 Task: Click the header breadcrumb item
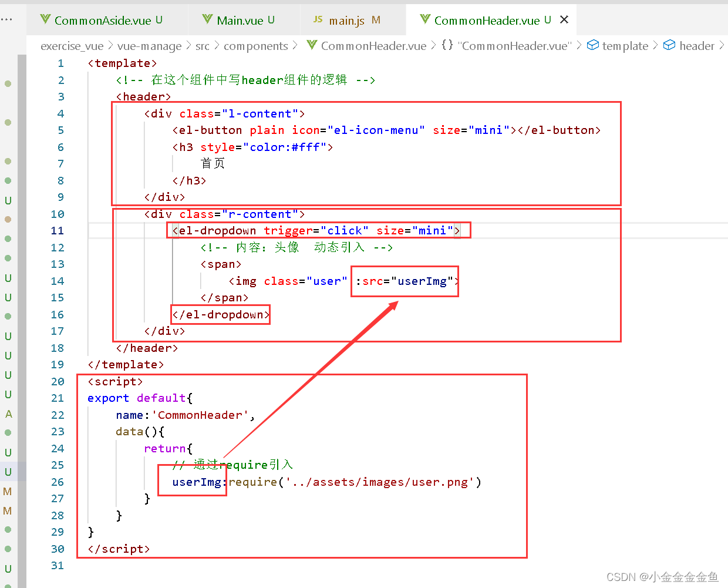point(697,46)
